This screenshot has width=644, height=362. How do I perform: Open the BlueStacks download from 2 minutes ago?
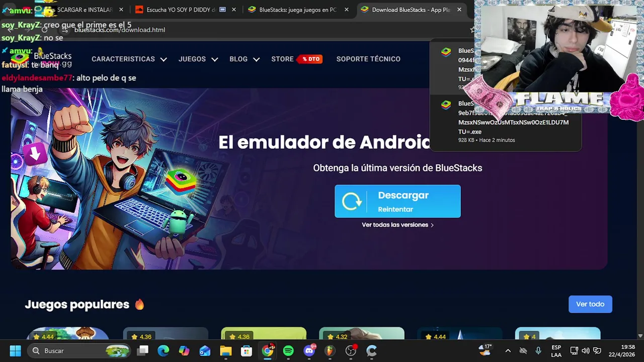tap(506, 122)
